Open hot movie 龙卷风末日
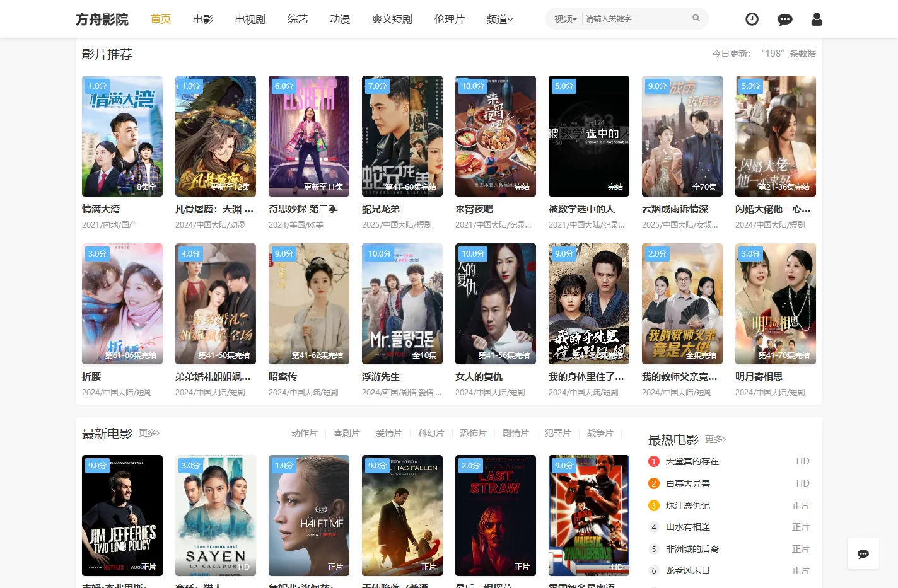Screen dimensions: 898x588 click(688, 570)
